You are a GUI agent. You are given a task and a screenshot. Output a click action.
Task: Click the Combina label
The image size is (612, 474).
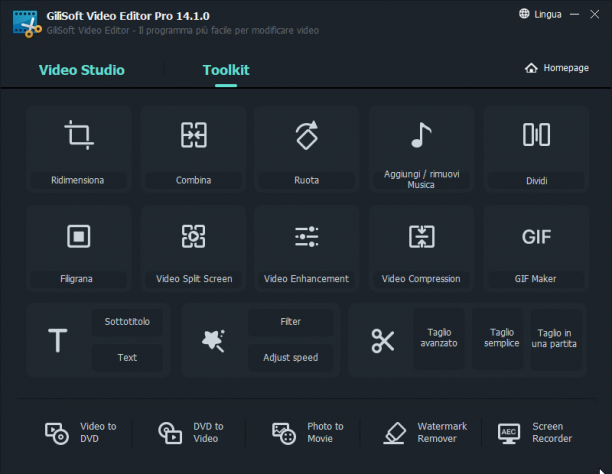pos(193,180)
